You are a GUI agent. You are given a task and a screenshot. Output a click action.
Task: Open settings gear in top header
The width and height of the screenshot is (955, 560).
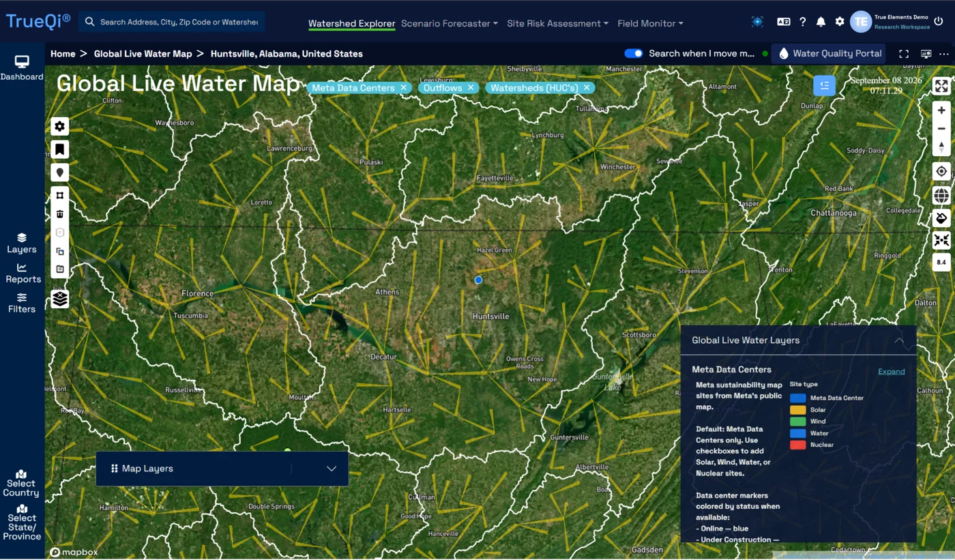pos(840,22)
